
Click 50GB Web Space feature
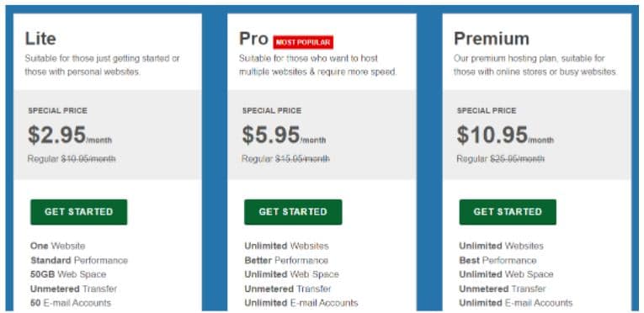tap(68, 274)
